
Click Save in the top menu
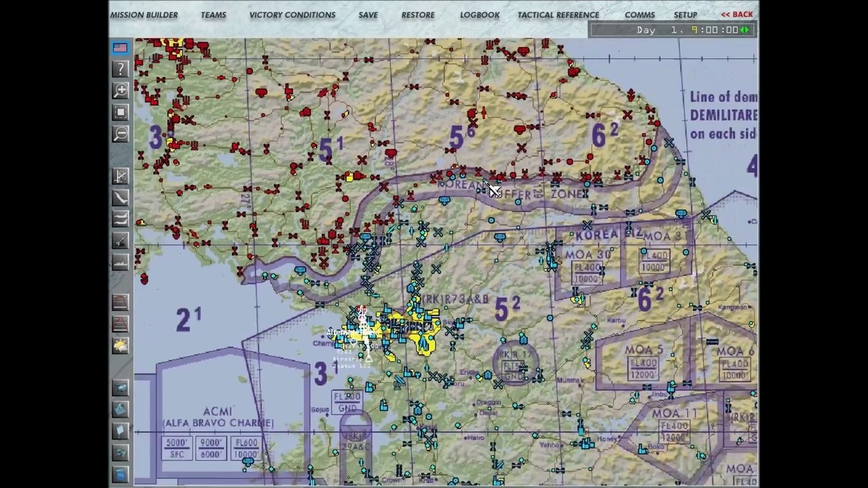pyautogui.click(x=368, y=15)
